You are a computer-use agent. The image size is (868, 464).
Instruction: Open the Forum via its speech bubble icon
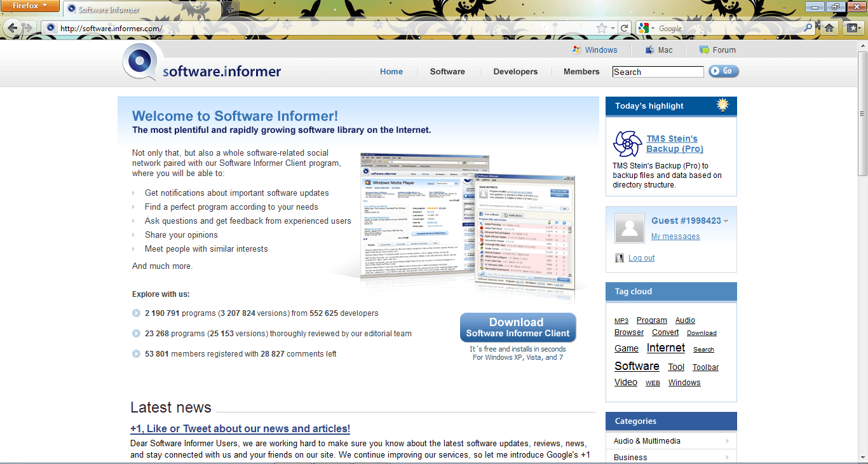(x=703, y=50)
